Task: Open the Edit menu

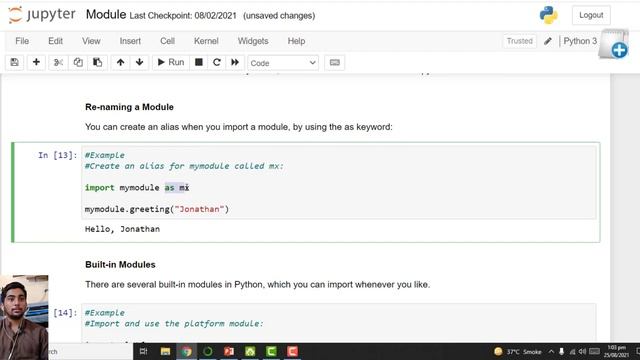Action: point(56,41)
